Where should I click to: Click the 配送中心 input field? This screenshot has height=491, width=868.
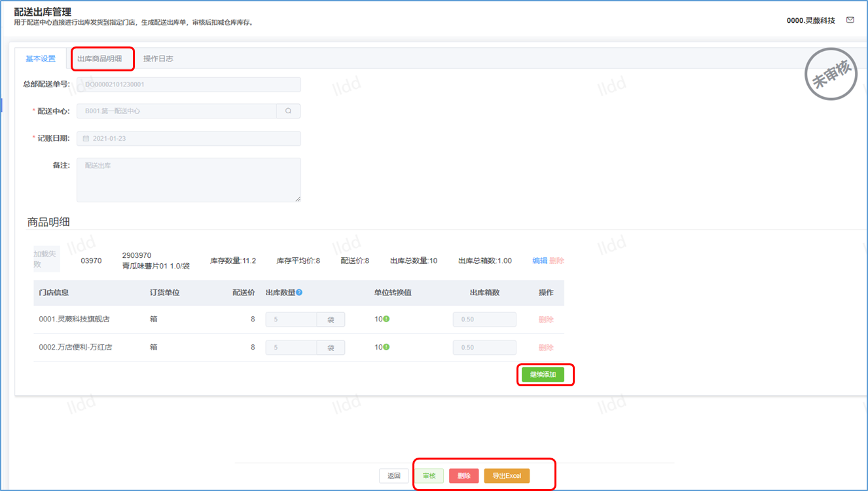click(177, 111)
